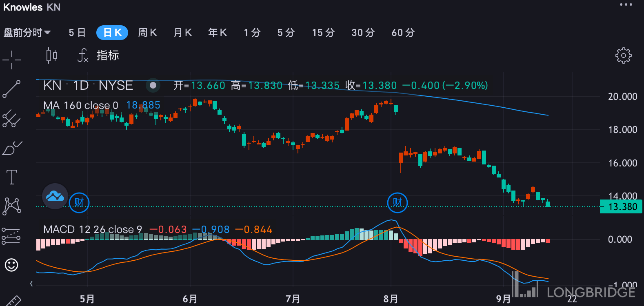Image resolution: width=644 pixels, height=306 pixels.
Task: Switch to 月K monthly chart
Action: tap(182, 33)
